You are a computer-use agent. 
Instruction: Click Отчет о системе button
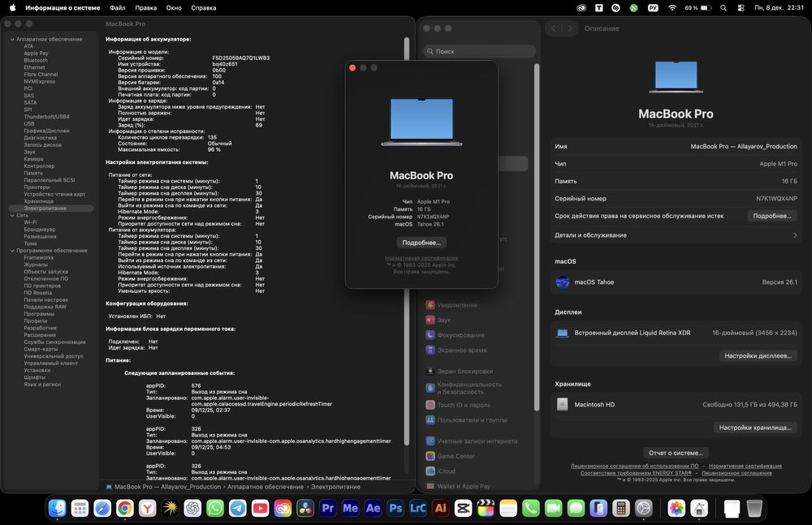[676, 453]
